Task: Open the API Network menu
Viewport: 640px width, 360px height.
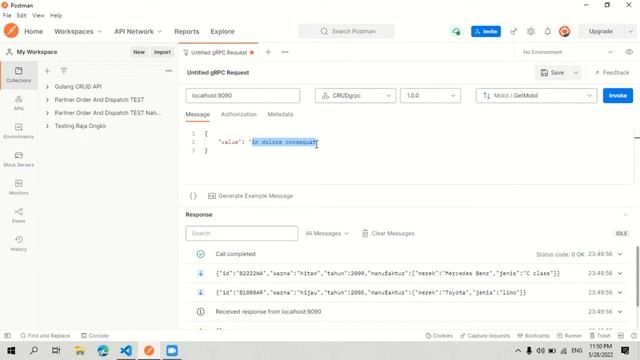Action: tap(138, 31)
